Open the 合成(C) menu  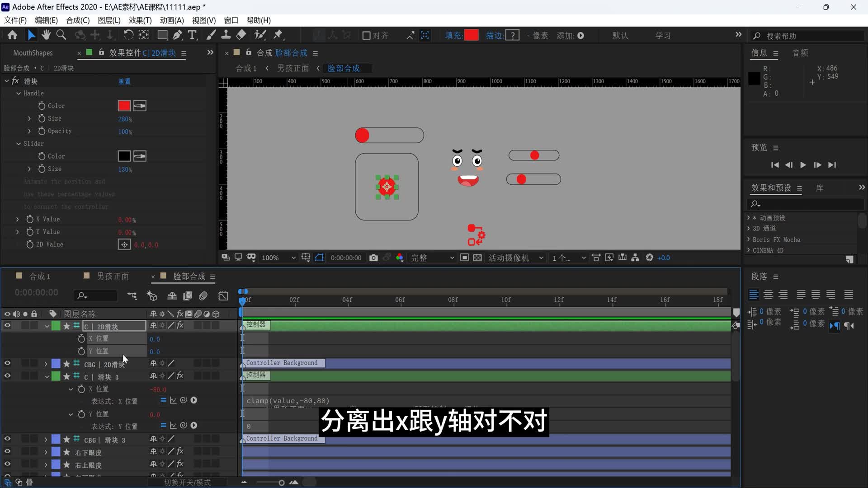(x=78, y=20)
